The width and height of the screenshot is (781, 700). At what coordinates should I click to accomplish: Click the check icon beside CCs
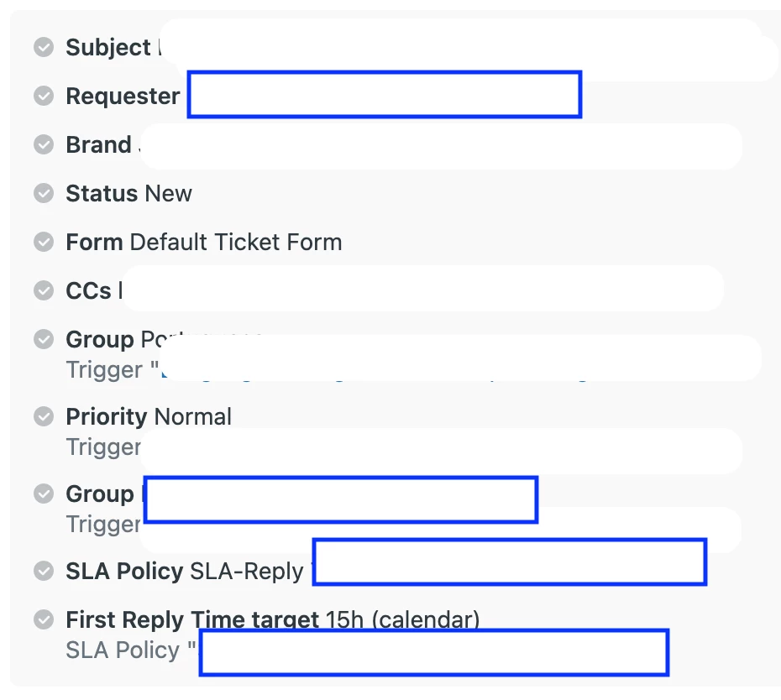click(44, 290)
